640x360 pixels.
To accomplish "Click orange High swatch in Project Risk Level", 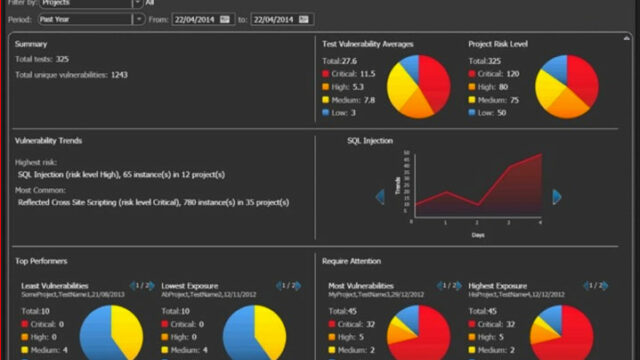I will 472,87.
